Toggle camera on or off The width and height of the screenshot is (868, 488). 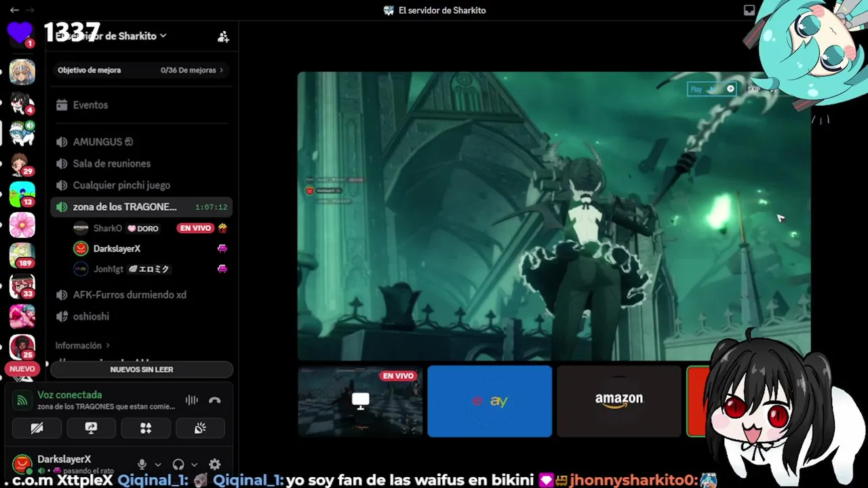point(37,428)
